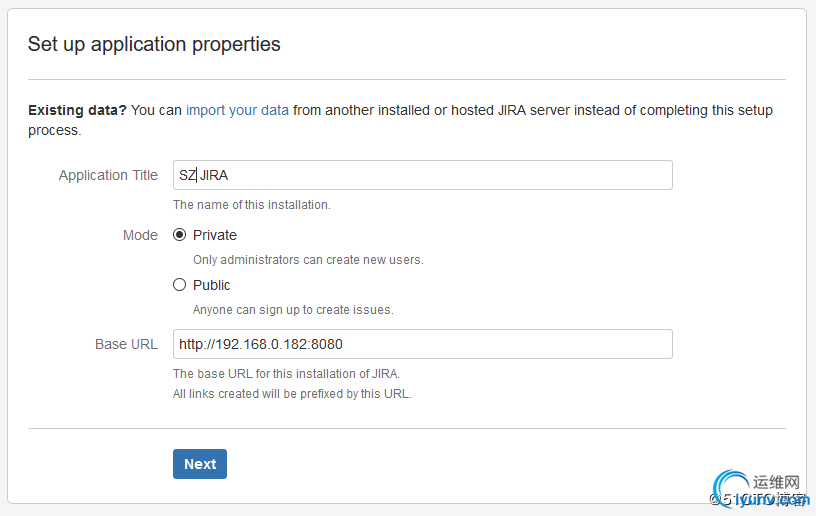Select the Public mode radio button
816x516 pixels.
pyautogui.click(x=180, y=285)
